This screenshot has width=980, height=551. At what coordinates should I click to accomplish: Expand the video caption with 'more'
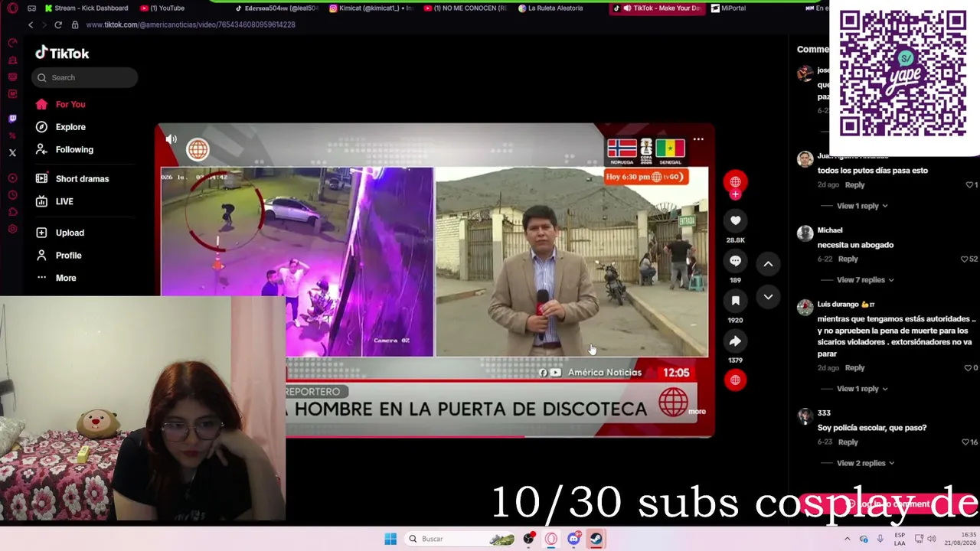point(697,412)
